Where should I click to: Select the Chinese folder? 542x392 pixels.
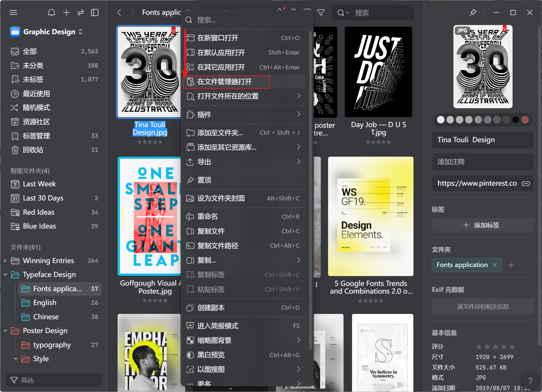(x=60, y=317)
